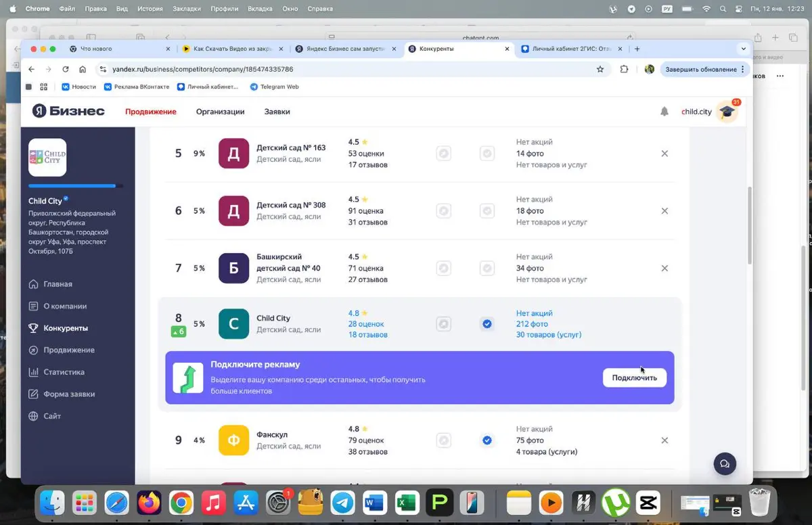Bookmark this page with the star
Image resolution: width=812 pixels, height=525 pixels.
[x=600, y=69]
